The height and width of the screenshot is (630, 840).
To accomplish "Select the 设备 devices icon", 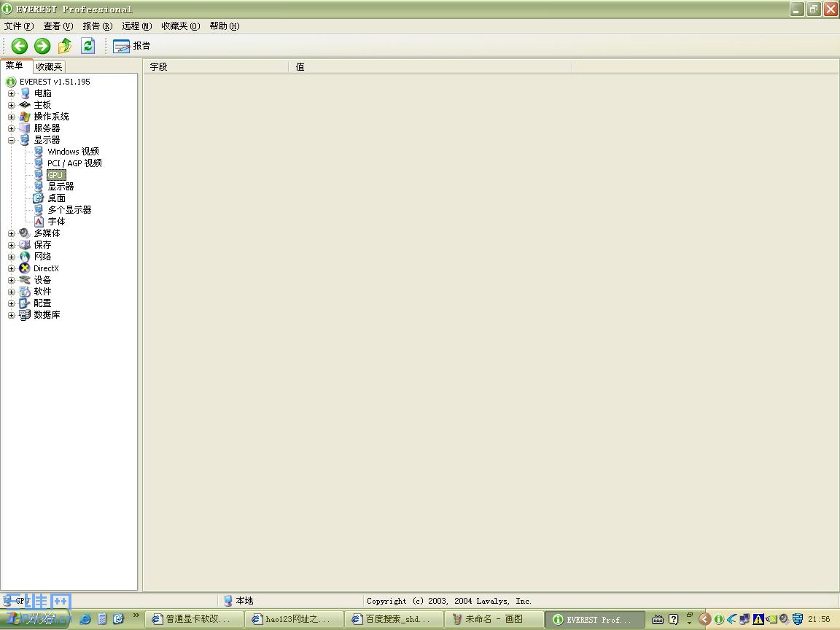I will pos(25,280).
